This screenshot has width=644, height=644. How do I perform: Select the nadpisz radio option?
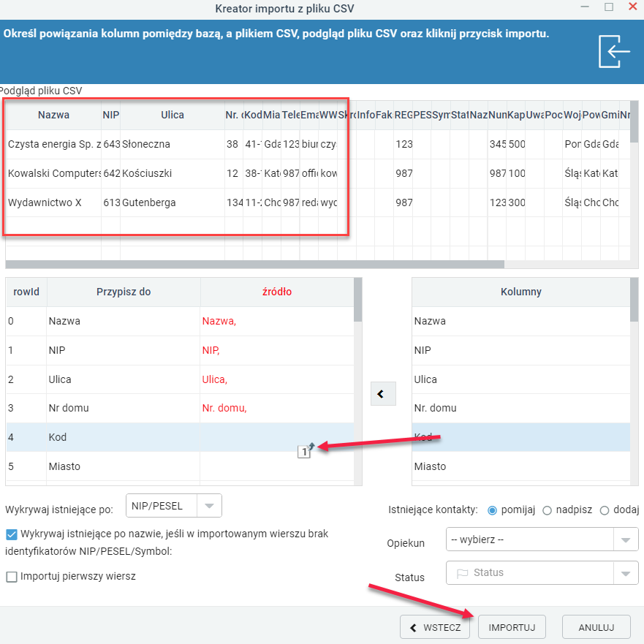(547, 510)
